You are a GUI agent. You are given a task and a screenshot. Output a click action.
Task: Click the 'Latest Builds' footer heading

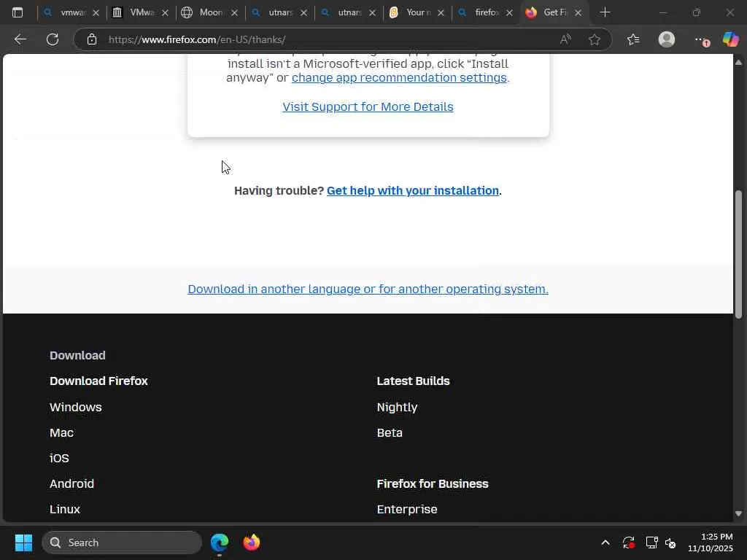coord(413,381)
